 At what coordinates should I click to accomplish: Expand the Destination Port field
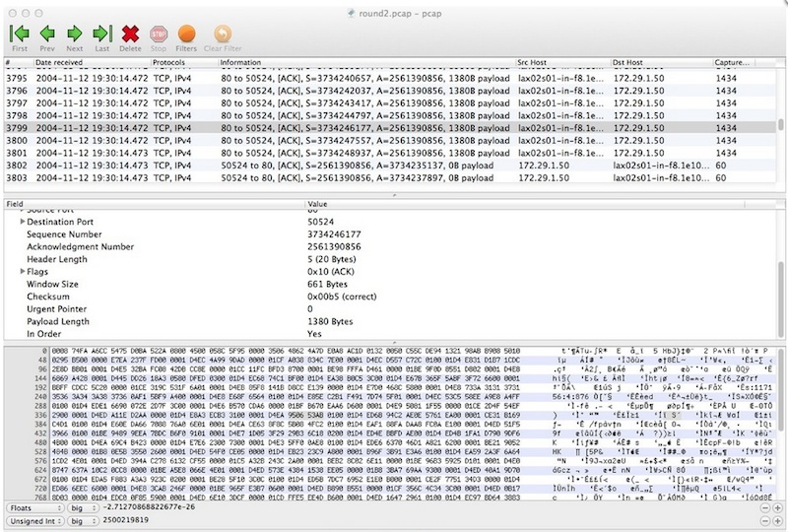24,224
